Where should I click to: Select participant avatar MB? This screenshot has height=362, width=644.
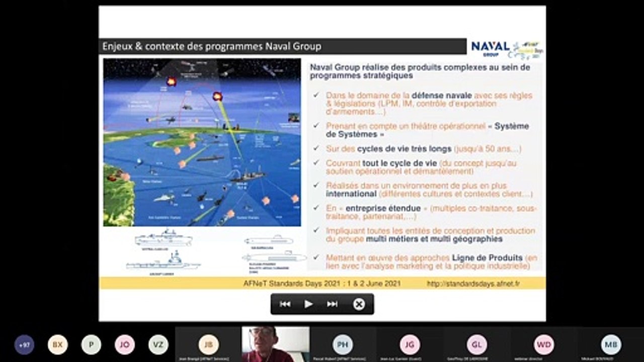pos(611,344)
